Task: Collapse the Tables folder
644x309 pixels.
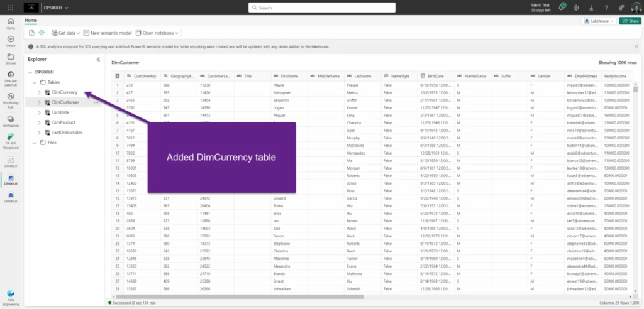Action: coord(35,82)
